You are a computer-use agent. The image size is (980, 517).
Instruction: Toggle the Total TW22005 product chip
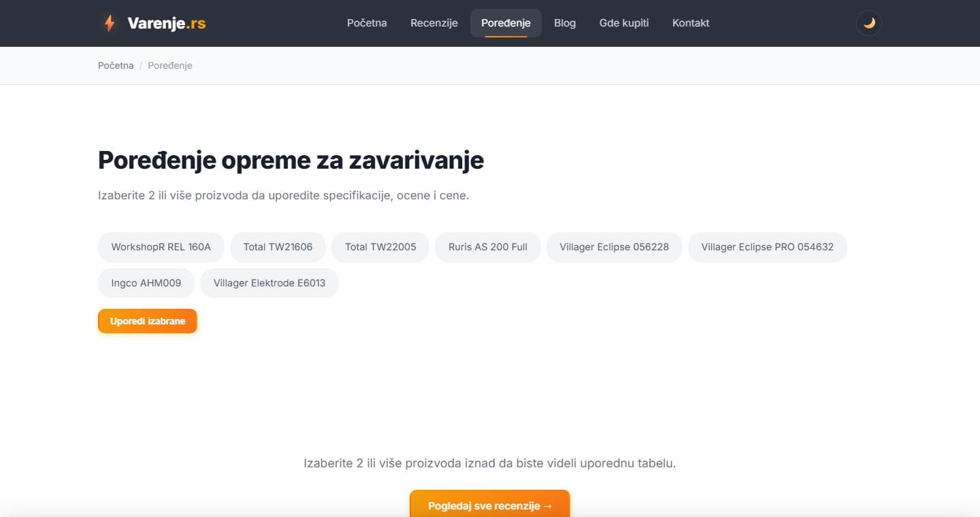(380, 247)
